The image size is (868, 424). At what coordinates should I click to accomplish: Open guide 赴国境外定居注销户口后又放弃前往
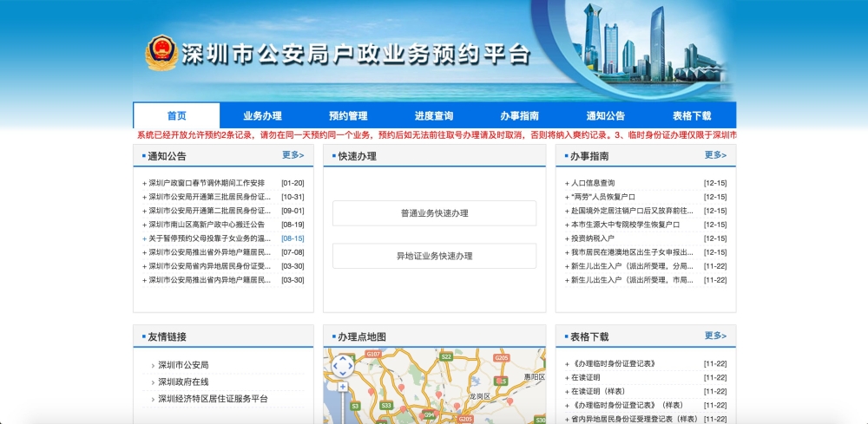[x=632, y=211]
